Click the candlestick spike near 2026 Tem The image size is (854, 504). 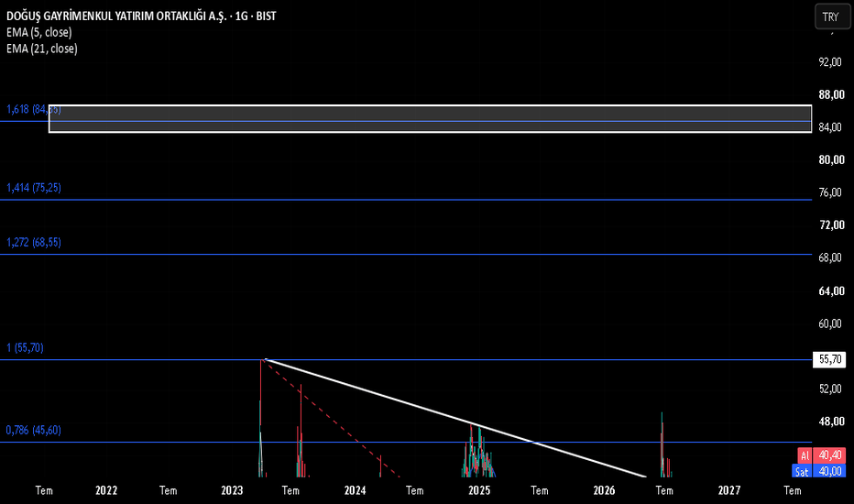[x=662, y=444]
